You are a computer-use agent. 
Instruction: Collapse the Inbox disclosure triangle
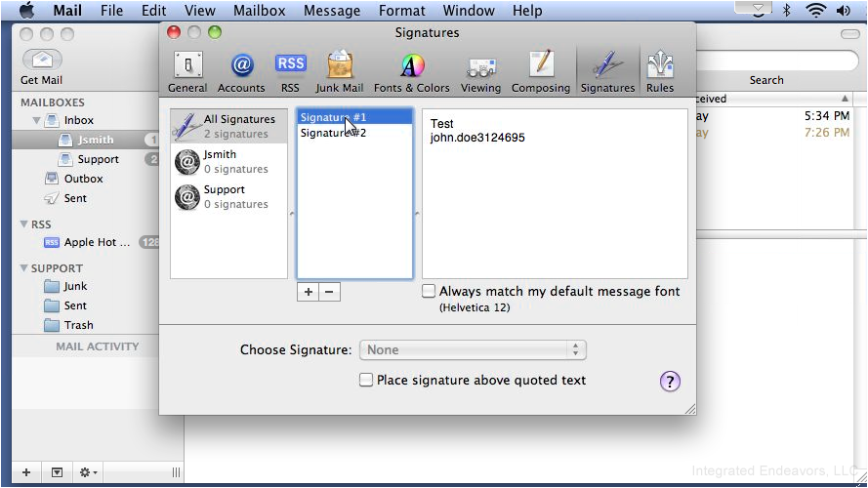[x=36, y=120]
